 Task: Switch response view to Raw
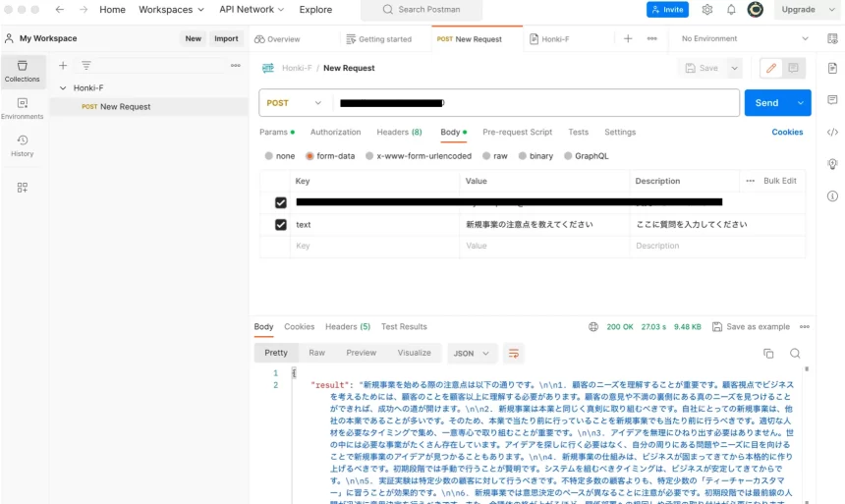point(316,353)
